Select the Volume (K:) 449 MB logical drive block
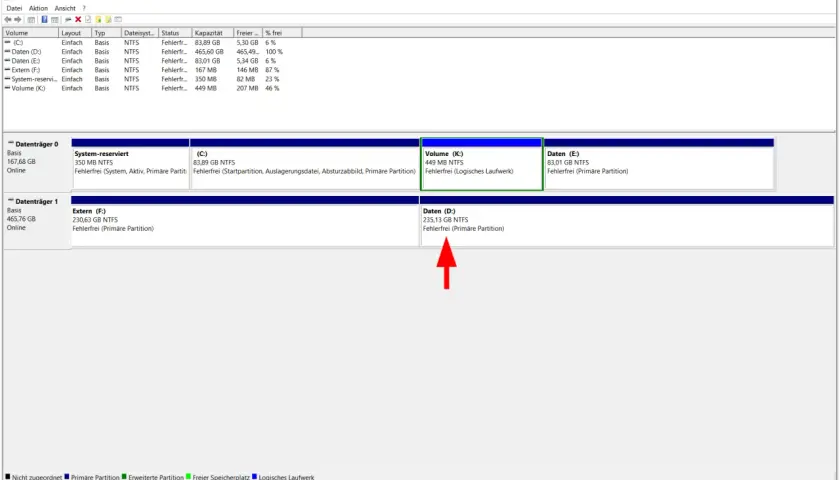The width and height of the screenshot is (840, 480). (x=482, y=164)
